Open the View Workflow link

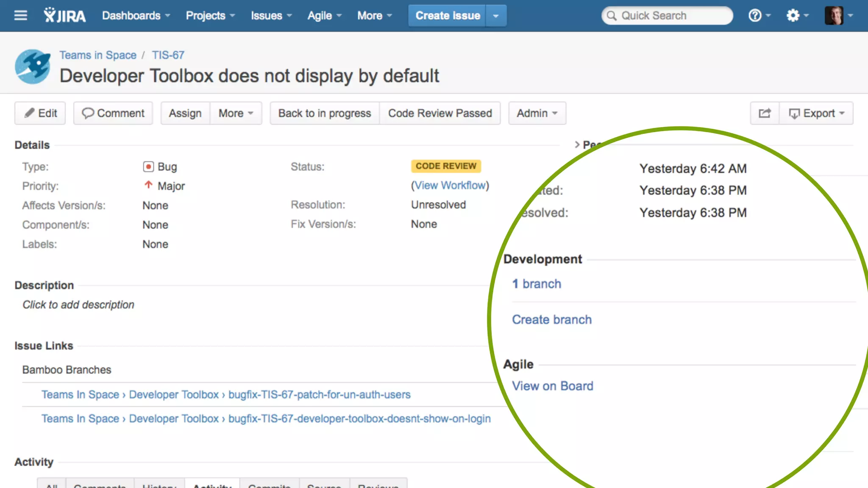(450, 185)
